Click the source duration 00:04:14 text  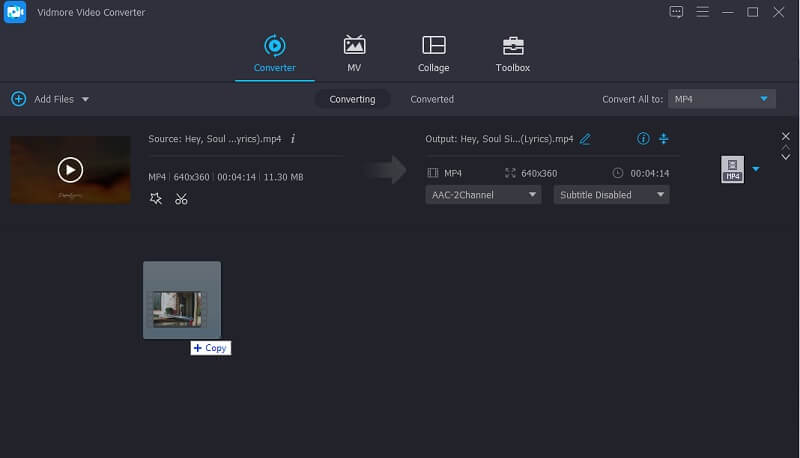[236, 177]
